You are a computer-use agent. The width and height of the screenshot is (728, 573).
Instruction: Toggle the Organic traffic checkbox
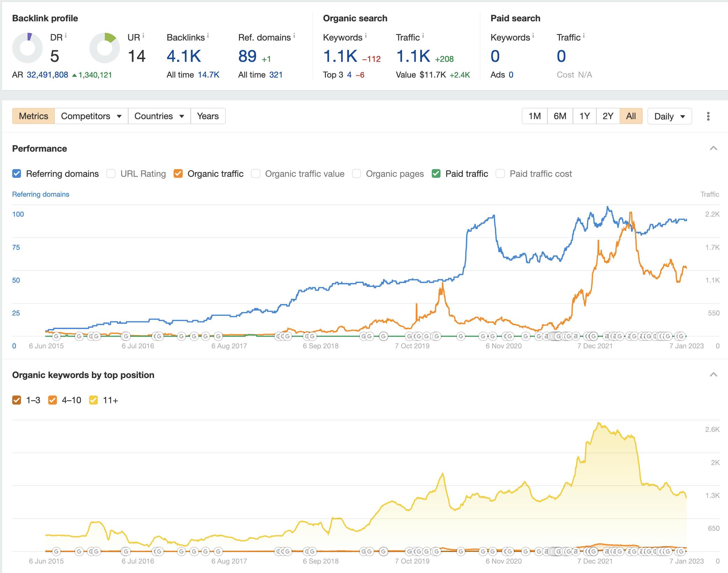(178, 174)
